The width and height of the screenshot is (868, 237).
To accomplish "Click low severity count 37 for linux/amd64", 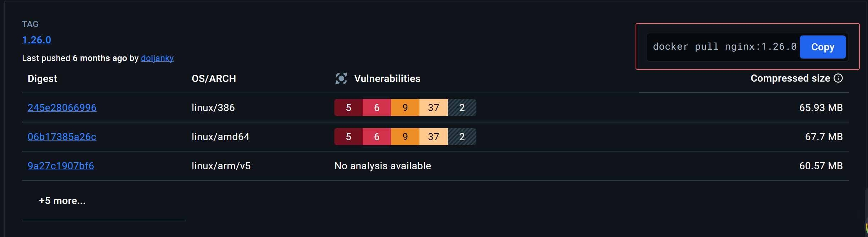I will [434, 137].
